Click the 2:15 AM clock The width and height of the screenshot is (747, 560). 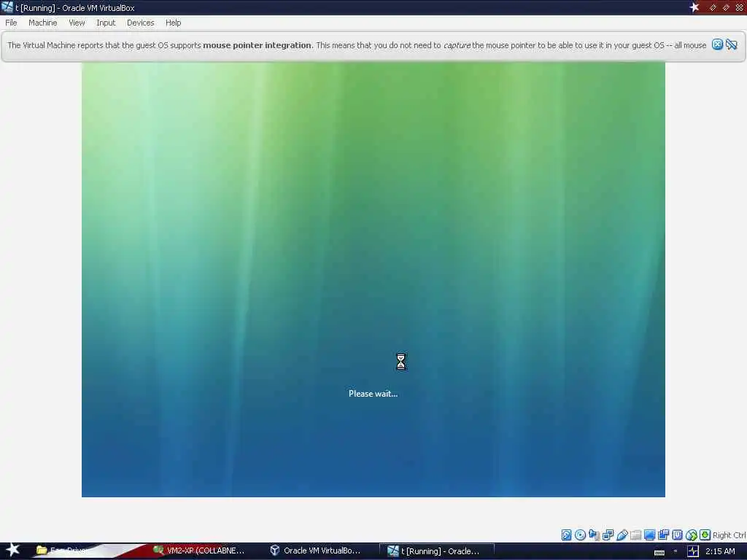point(720,551)
